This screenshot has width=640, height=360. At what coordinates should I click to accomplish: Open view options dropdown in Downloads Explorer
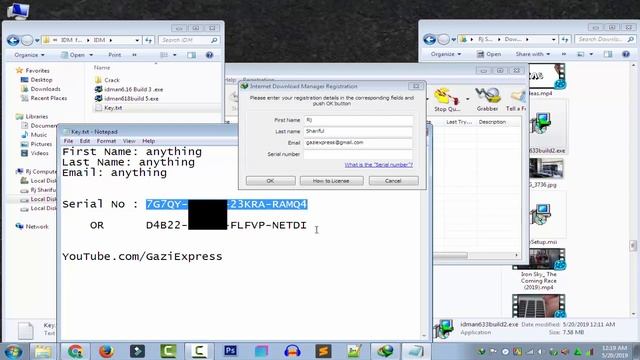[591, 54]
